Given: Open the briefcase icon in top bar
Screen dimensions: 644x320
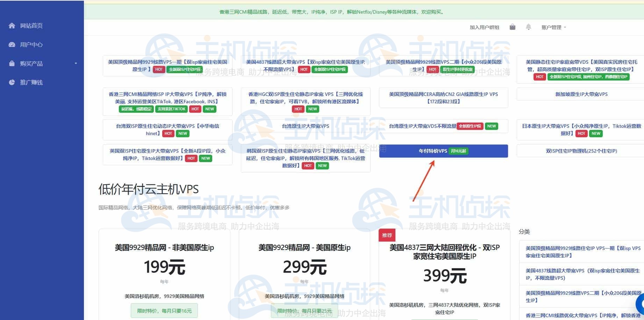Looking at the screenshot, I should coord(512,27).
